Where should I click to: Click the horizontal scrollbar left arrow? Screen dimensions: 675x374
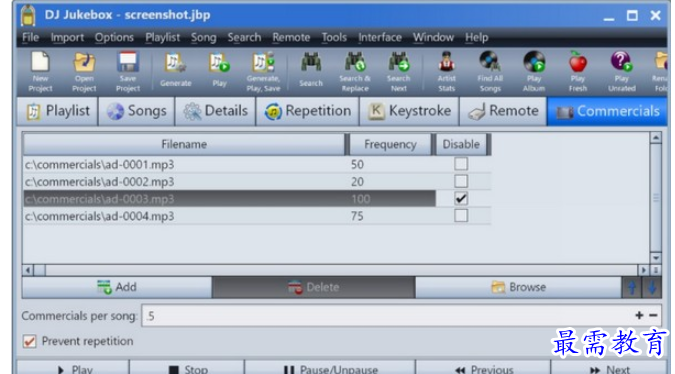28,270
